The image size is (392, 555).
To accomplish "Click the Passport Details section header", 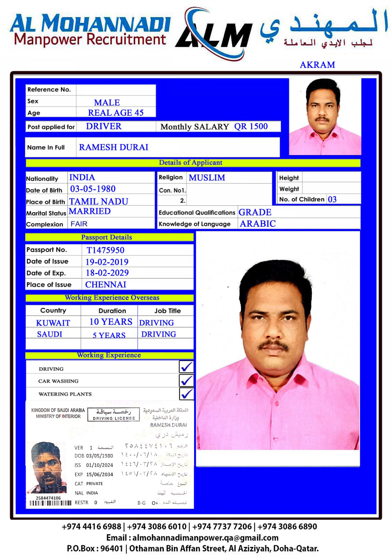I will [107, 237].
